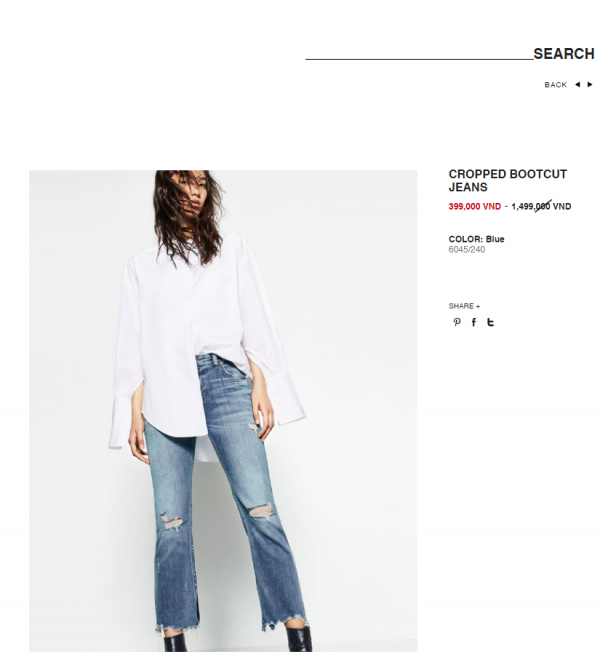Image resolution: width=600 pixels, height=665 pixels.
Task: Click the 399,000 VND sale price
Action: click(x=474, y=207)
